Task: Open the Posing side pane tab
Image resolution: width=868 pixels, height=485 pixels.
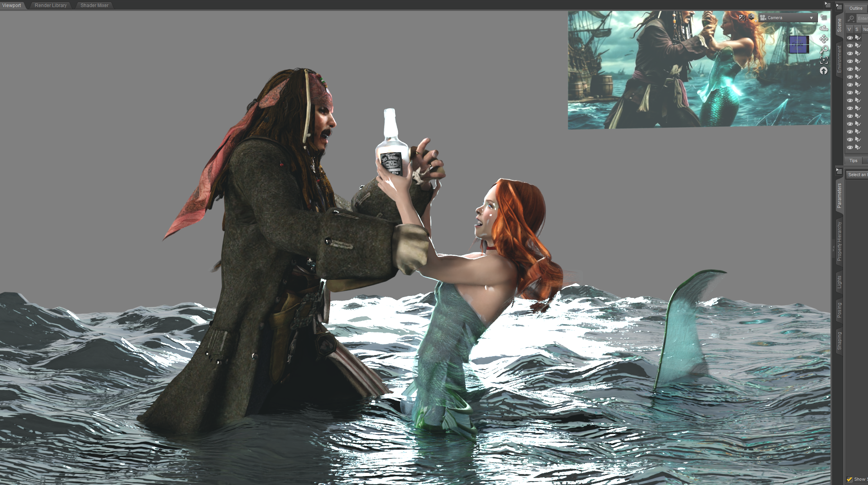Action: click(x=839, y=310)
